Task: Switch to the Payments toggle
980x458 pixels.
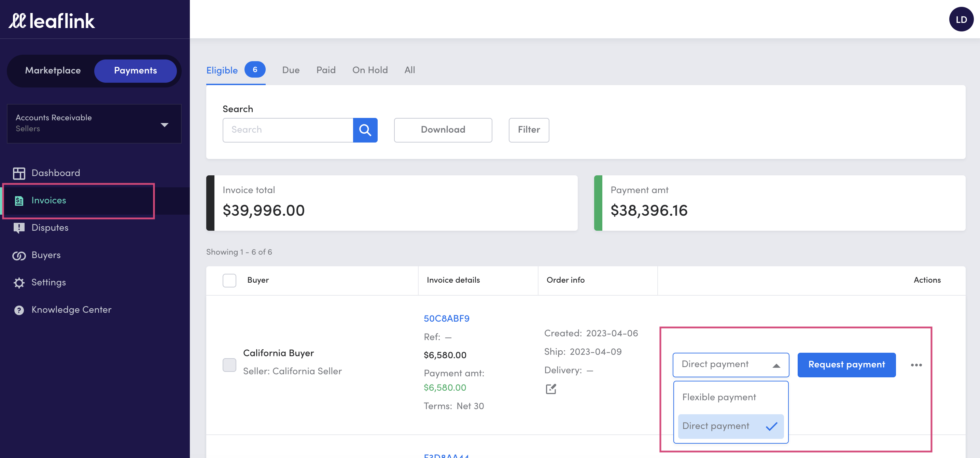Action: click(136, 70)
